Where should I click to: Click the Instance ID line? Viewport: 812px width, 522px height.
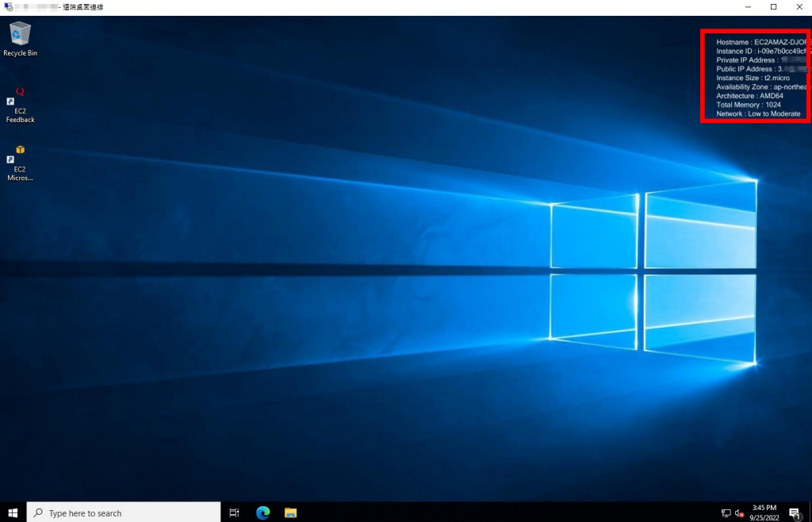761,51
